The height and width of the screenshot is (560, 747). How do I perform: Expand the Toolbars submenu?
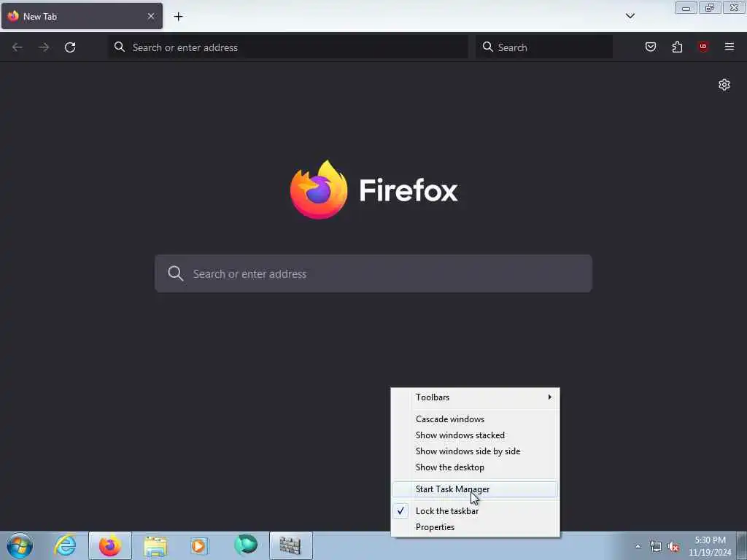475,397
